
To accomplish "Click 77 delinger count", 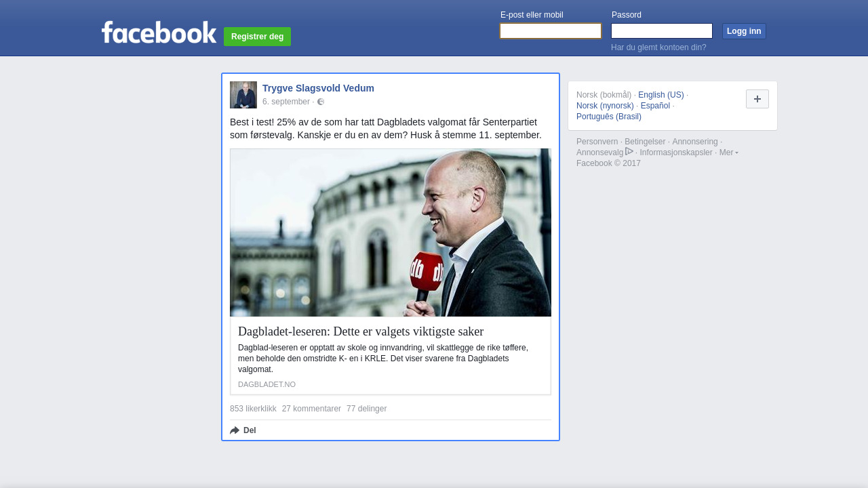I will 366,409.
